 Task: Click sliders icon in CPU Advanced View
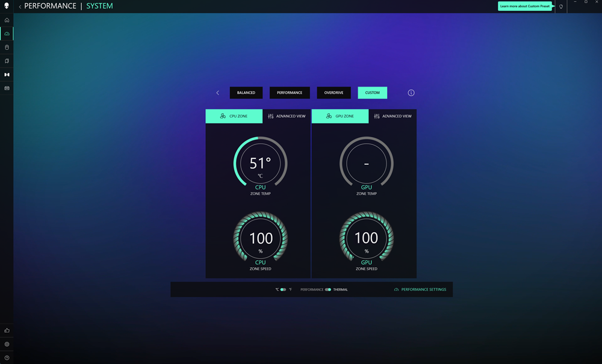pos(271,116)
